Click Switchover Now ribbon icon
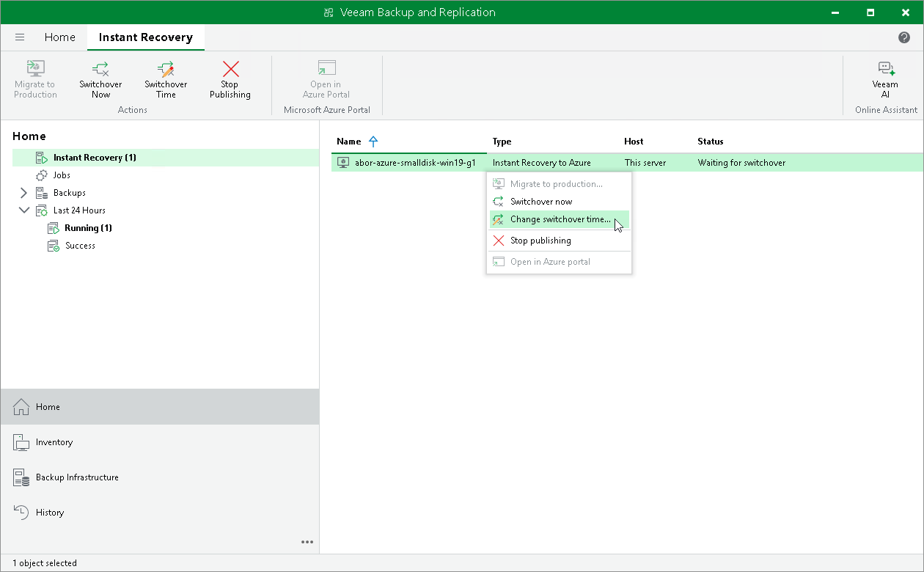 coord(100,69)
